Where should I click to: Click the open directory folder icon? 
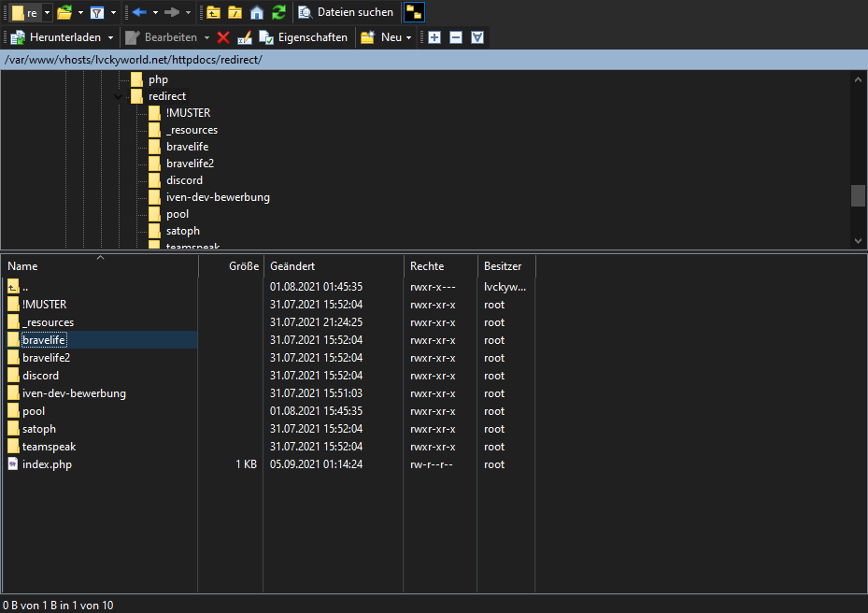click(64, 12)
